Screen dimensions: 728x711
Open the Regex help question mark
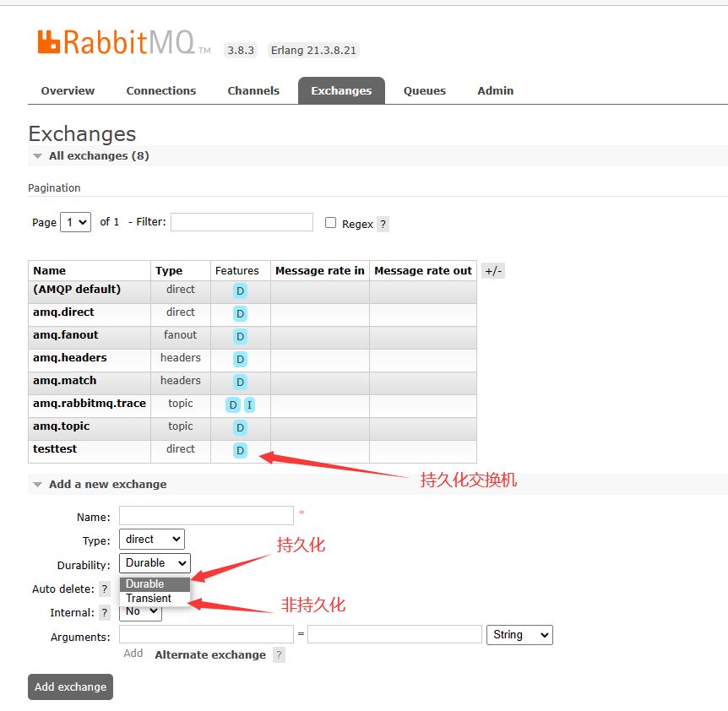pyautogui.click(x=383, y=224)
